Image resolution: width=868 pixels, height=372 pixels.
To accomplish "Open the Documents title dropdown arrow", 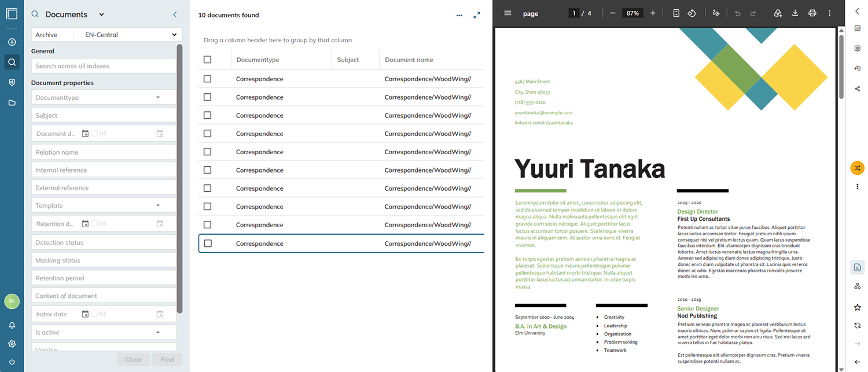I will (x=102, y=14).
